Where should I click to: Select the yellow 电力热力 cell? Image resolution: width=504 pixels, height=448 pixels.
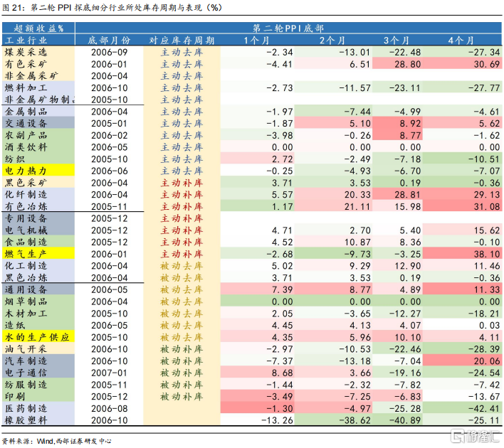click(x=38, y=171)
